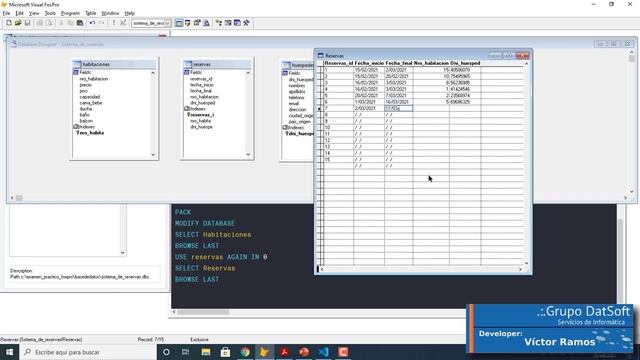Click the Fecha_final column header
640x360 pixels.
(x=399, y=63)
